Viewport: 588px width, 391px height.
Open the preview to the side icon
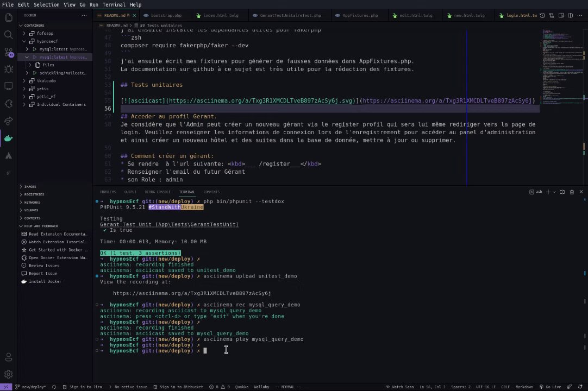tap(561, 15)
